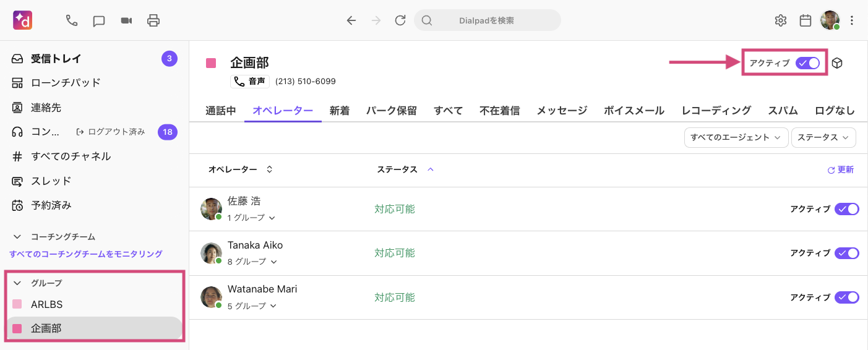This screenshot has width=868, height=350.
Task: Open メッセージ tab
Action: point(562,111)
